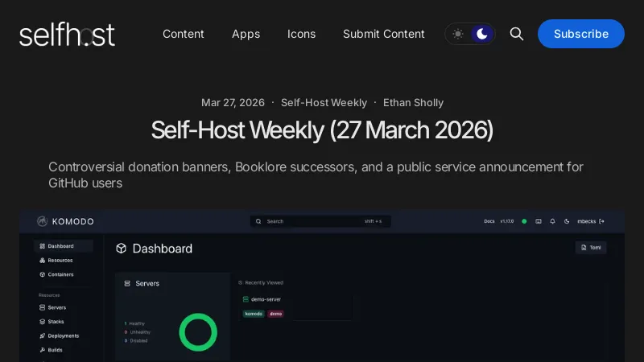
Task: Click the Komodo lizard logo in screenshot
Action: pyautogui.click(x=42, y=221)
